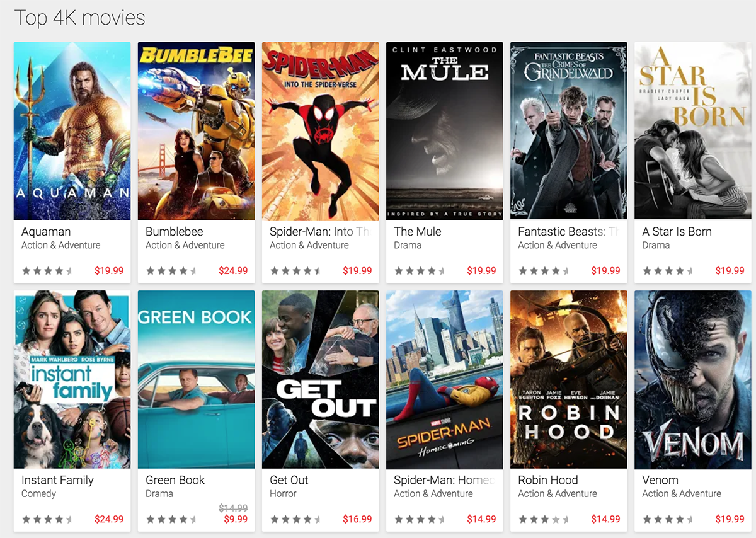This screenshot has width=756, height=538.
Task: Click the $16.99 price for Get Out
Action: [x=357, y=520]
